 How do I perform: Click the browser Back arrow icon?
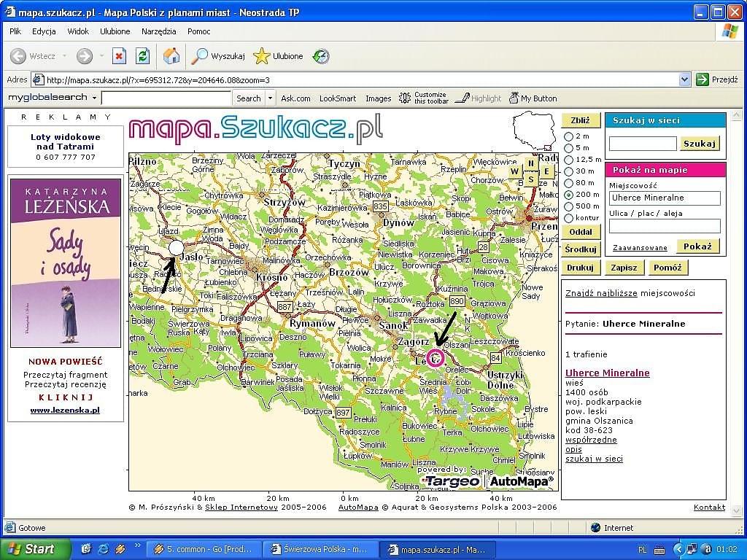click(18, 56)
